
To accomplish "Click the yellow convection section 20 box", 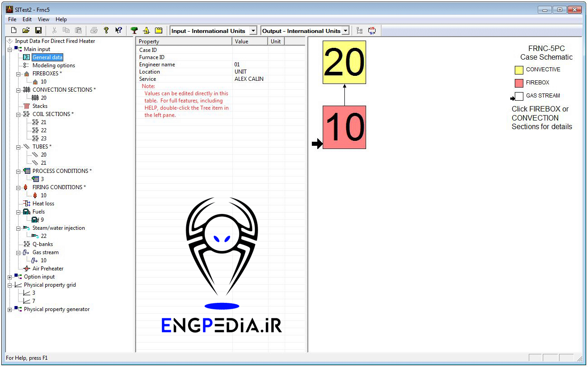I will click(344, 62).
